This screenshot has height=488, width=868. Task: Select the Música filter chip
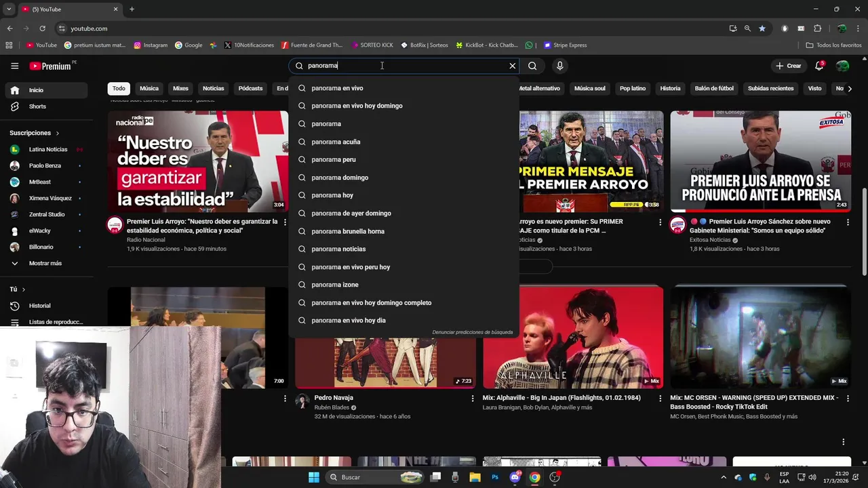(x=149, y=88)
